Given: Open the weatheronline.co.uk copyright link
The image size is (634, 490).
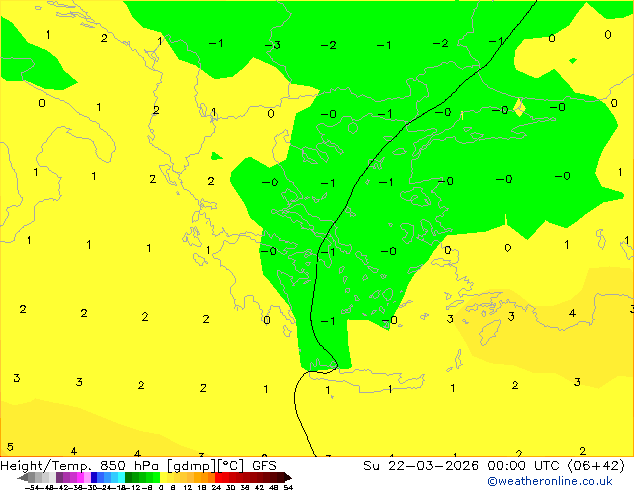Looking at the screenshot, I should click(550, 481).
